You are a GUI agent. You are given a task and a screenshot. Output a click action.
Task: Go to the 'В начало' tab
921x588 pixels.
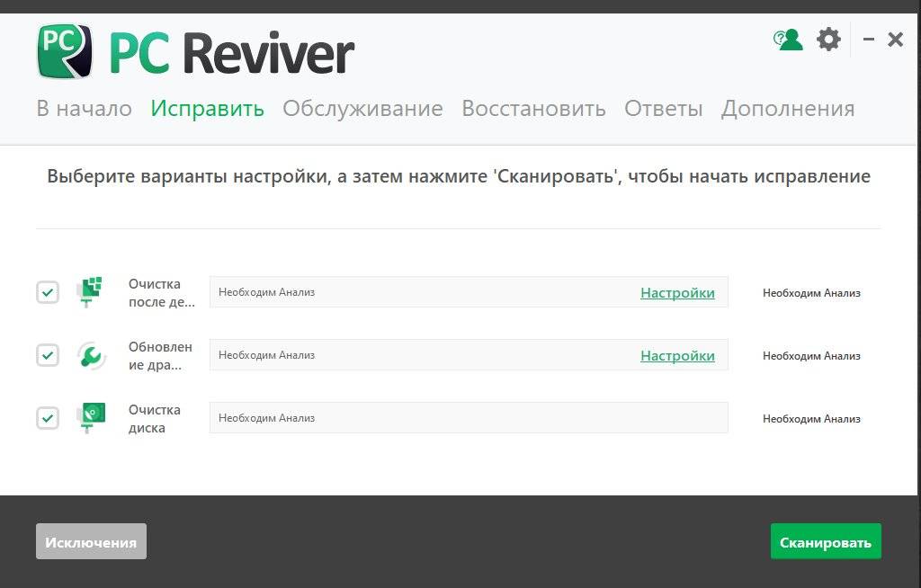(84, 109)
